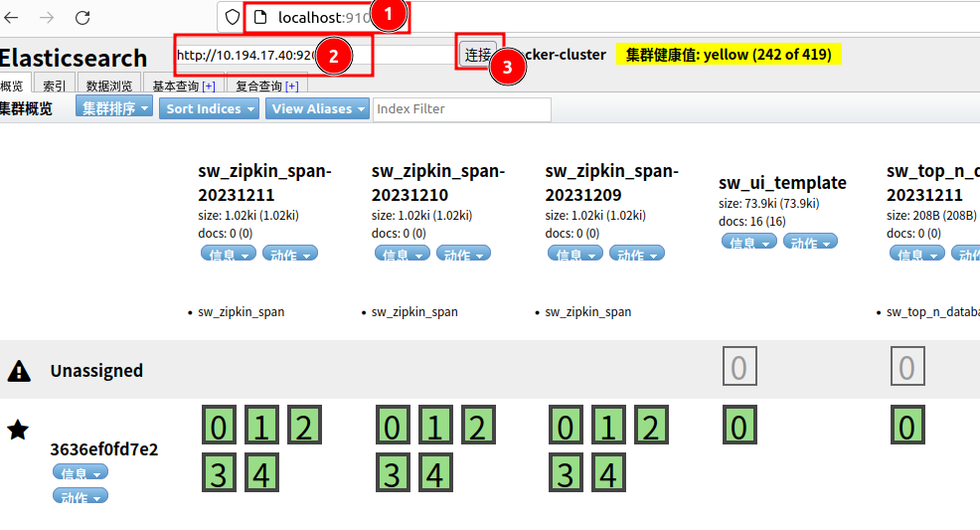Image resolution: width=980 pixels, height=530 pixels.
Task: Click the Unassigned warning triangle icon
Action: (18, 371)
